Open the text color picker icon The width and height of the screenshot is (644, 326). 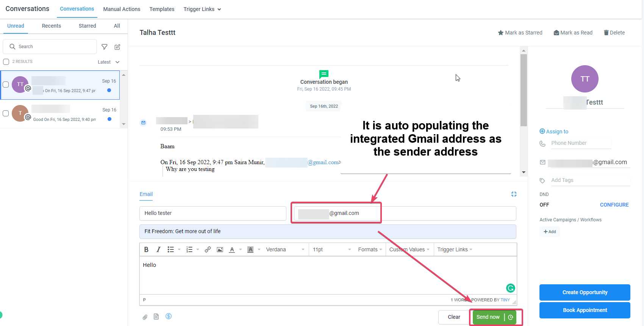click(x=232, y=249)
